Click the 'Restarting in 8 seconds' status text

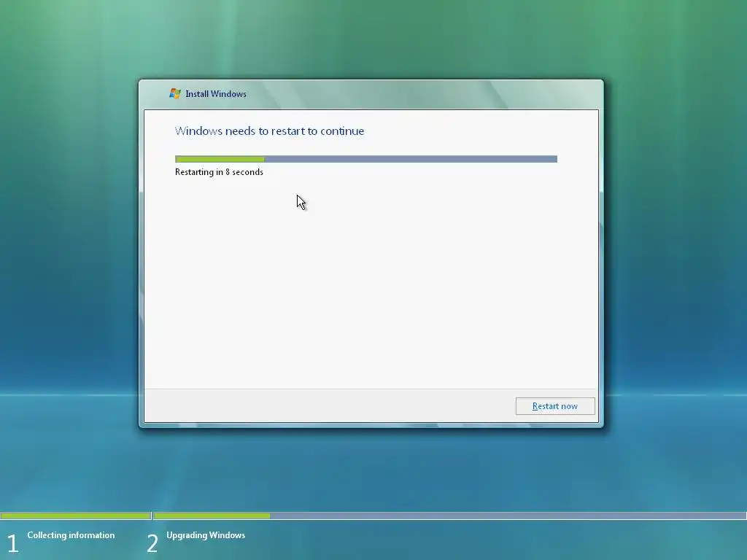(219, 172)
